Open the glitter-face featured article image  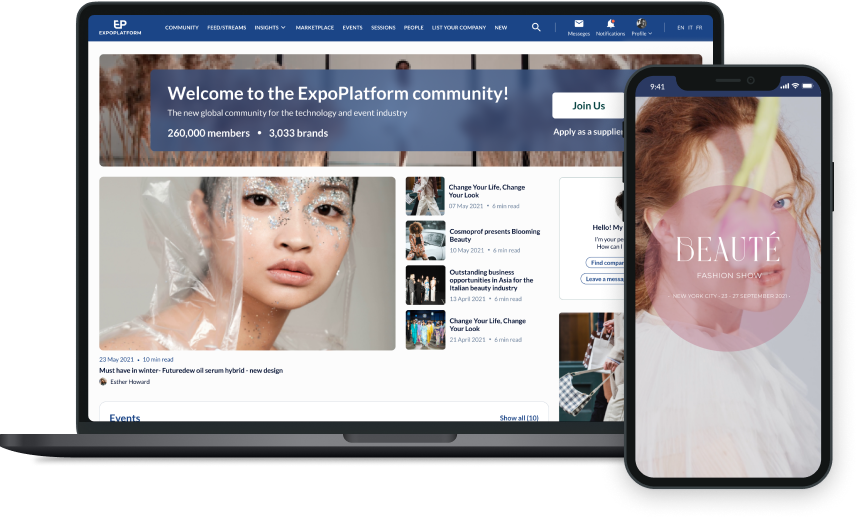tap(247, 264)
